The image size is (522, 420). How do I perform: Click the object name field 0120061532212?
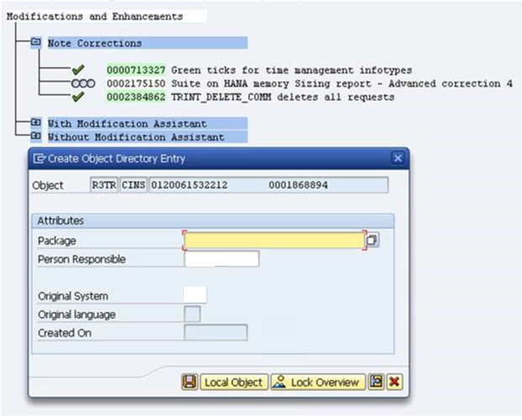click(269, 185)
